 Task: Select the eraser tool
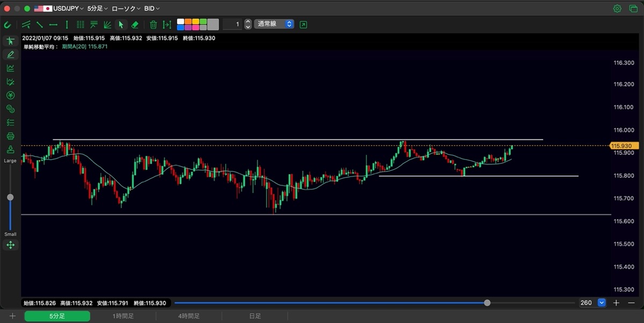pyautogui.click(x=135, y=24)
